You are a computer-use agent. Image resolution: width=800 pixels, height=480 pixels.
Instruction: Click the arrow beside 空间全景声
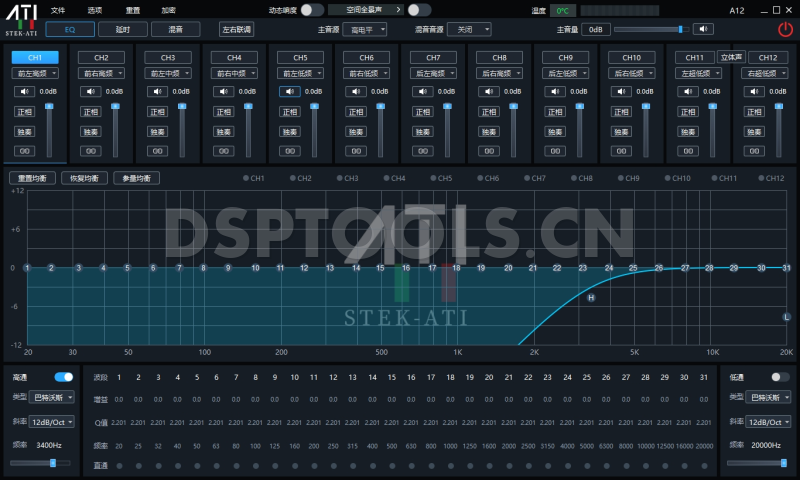coord(398,10)
